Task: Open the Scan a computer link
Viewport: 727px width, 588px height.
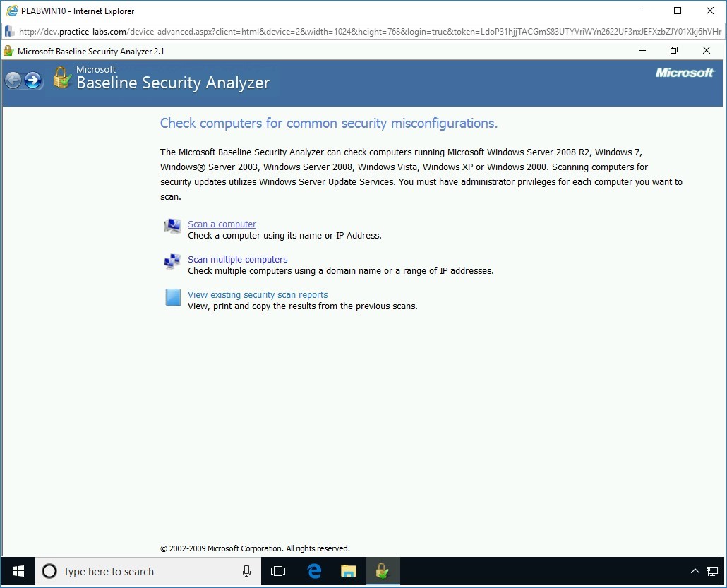Action: tap(222, 224)
